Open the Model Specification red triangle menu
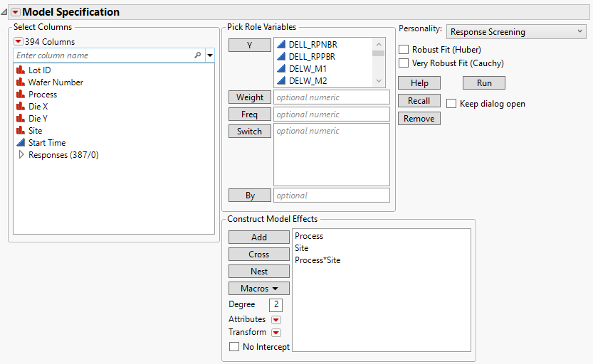This screenshot has width=593, height=364. (x=16, y=12)
